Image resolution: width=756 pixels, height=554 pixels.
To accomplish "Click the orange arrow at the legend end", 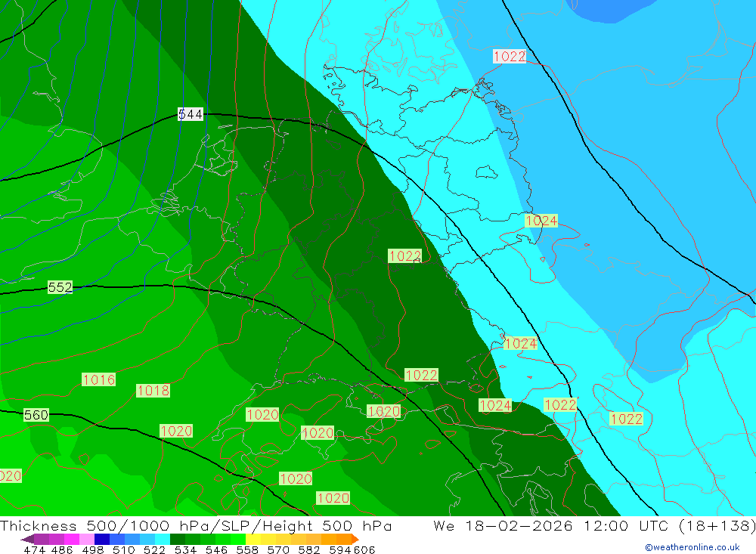I will pos(355,539).
